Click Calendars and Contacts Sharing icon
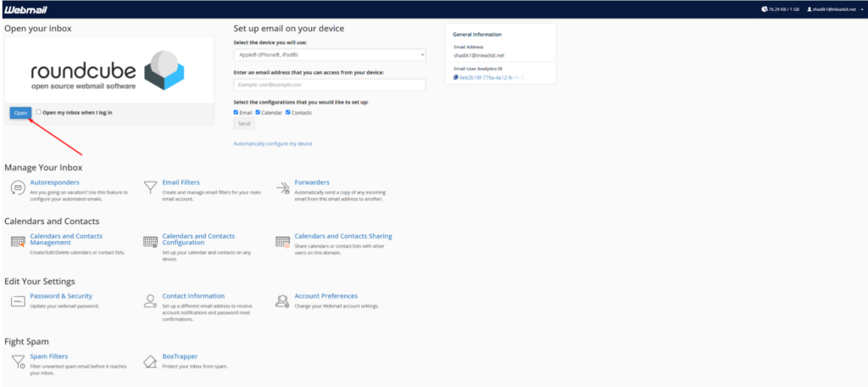The image size is (868, 387). pyautogui.click(x=283, y=242)
